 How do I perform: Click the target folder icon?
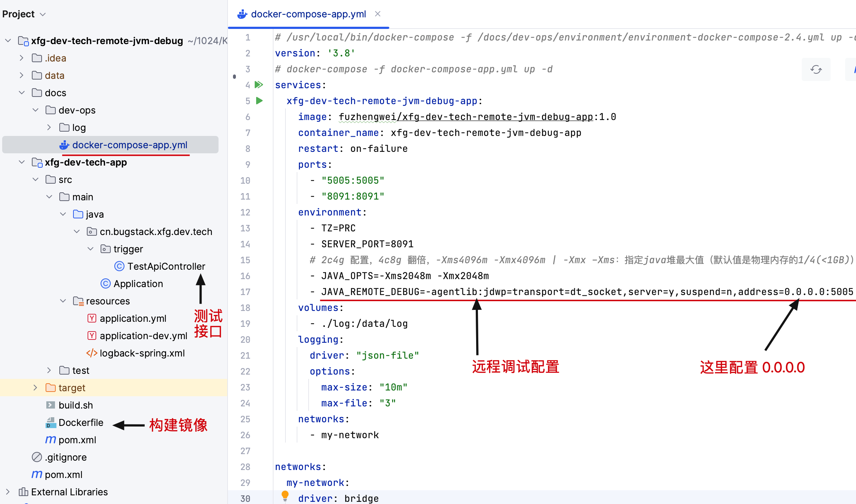coord(51,388)
